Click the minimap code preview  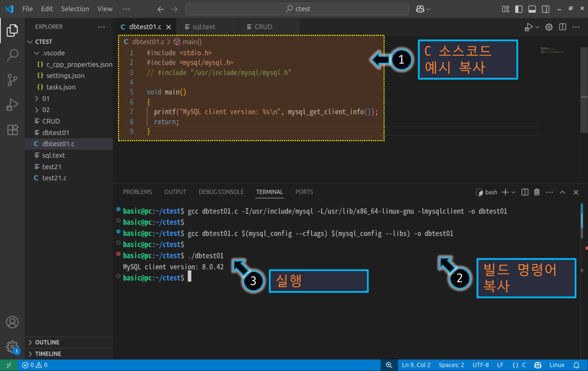tap(552, 50)
